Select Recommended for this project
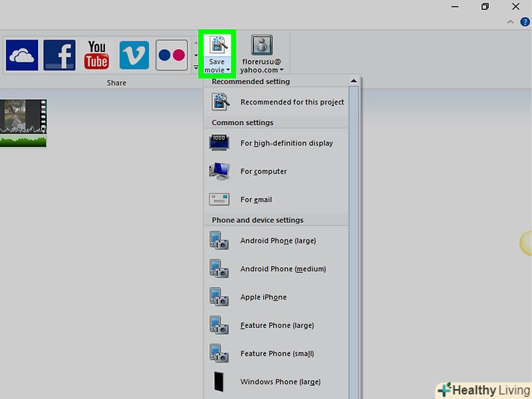532x399 pixels. point(292,102)
